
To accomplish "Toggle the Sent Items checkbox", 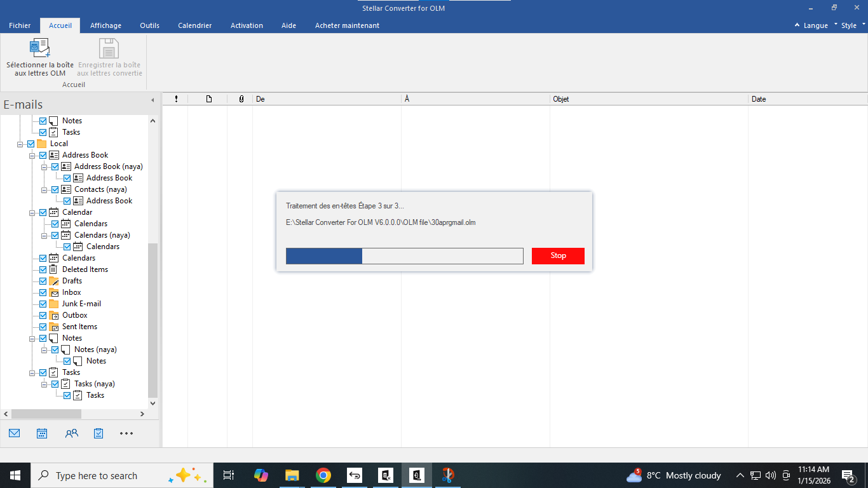I will [x=43, y=326].
